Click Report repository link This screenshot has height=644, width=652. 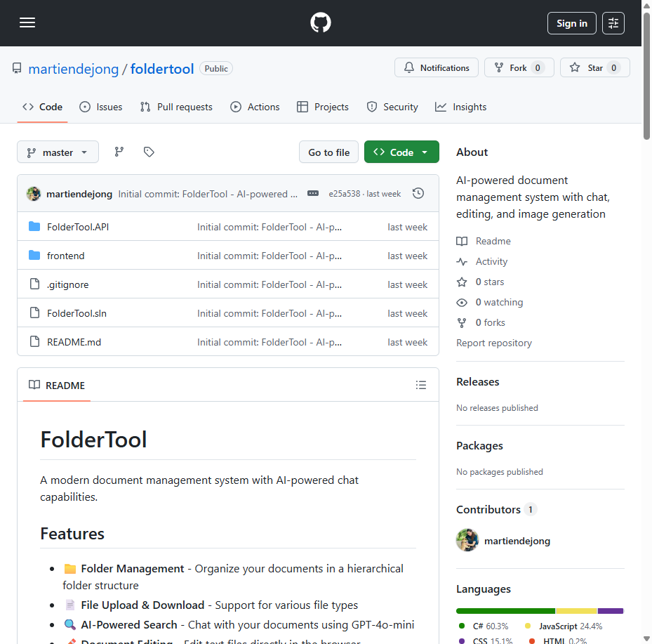pyautogui.click(x=494, y=343)
